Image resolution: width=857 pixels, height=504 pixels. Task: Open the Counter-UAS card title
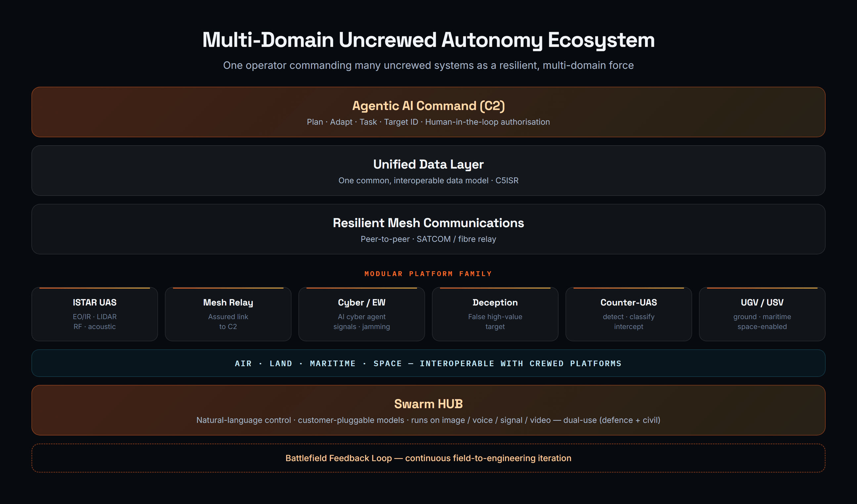628,303
